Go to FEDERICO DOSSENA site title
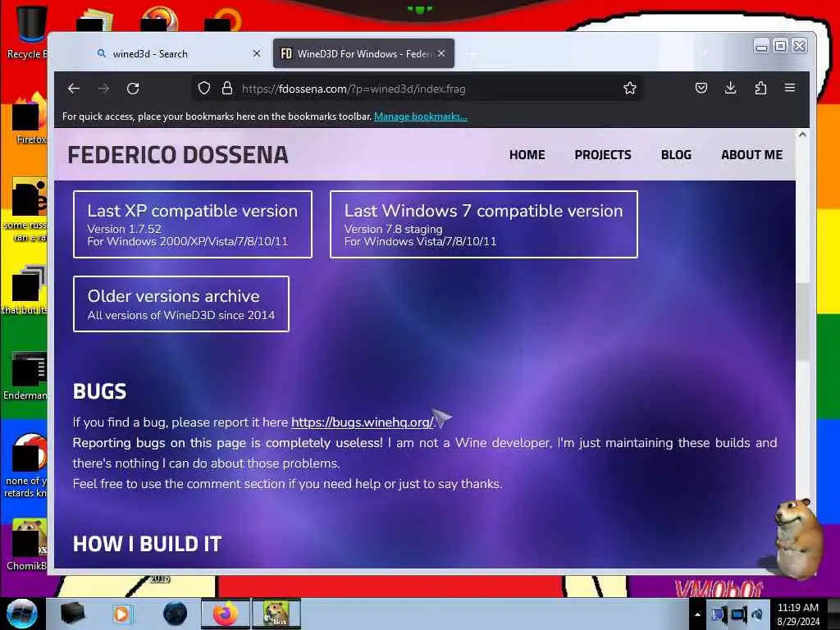 (x=178, y=155)
